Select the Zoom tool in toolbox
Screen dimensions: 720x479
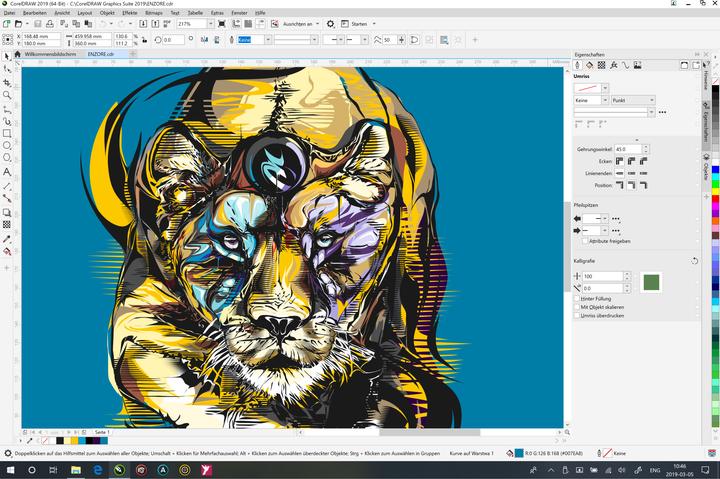coord(7,95)
